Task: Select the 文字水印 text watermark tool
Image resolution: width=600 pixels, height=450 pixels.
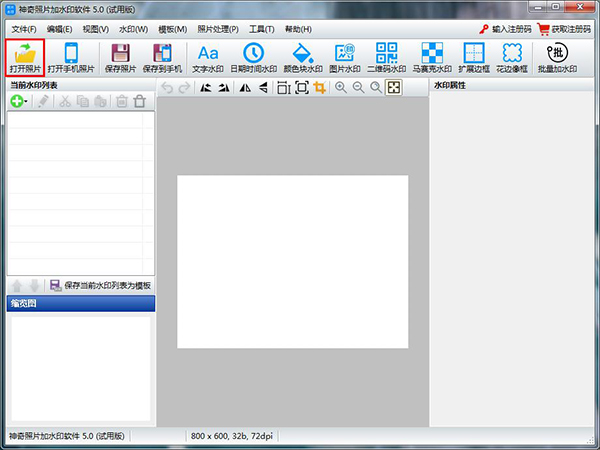Action: click(x=208, y=58)
